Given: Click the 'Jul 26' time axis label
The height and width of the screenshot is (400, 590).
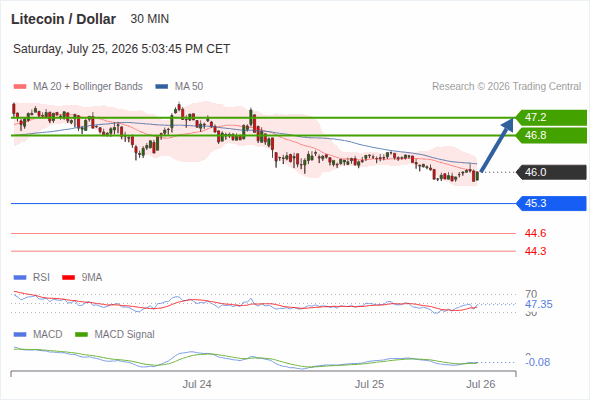Looking at the screenshot, I should coord(481,384).
